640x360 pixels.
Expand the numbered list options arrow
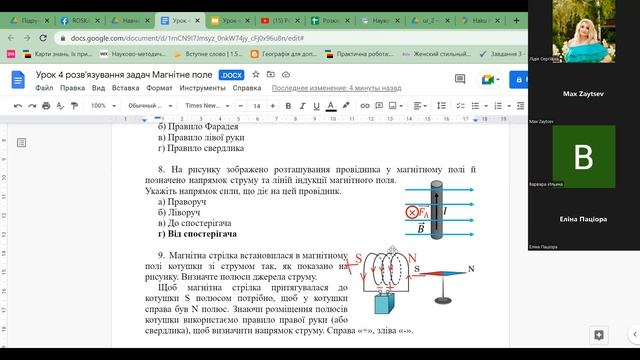point(509,106)
